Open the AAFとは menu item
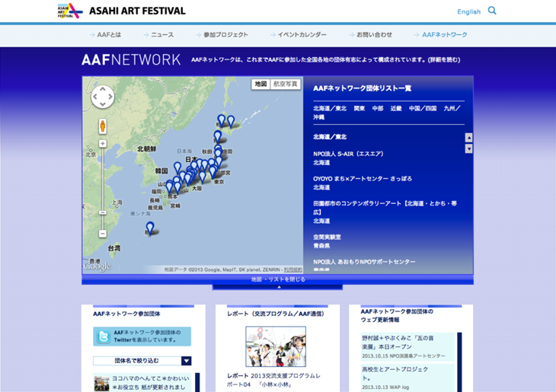This screenshot has width=556, height=392. pos(105,35)
